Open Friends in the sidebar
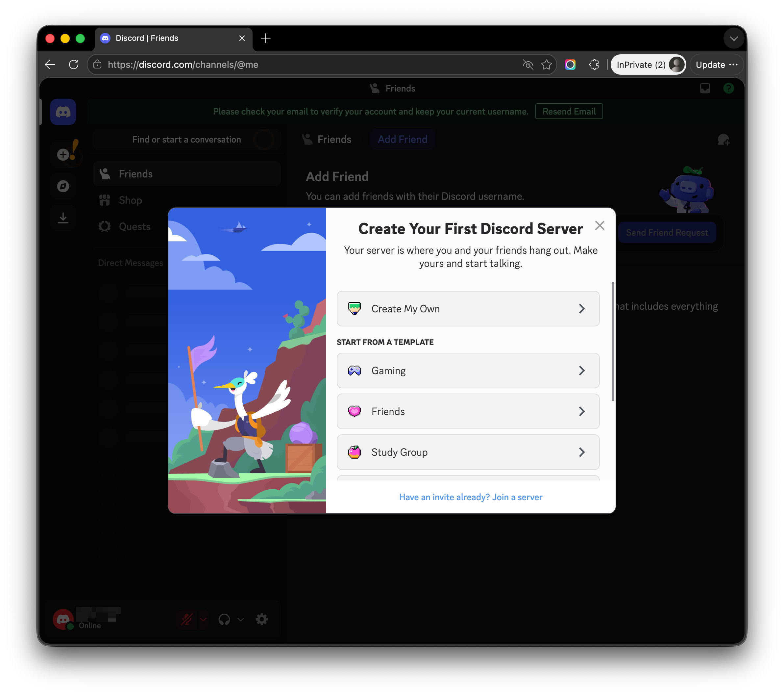 click(187, 174)
